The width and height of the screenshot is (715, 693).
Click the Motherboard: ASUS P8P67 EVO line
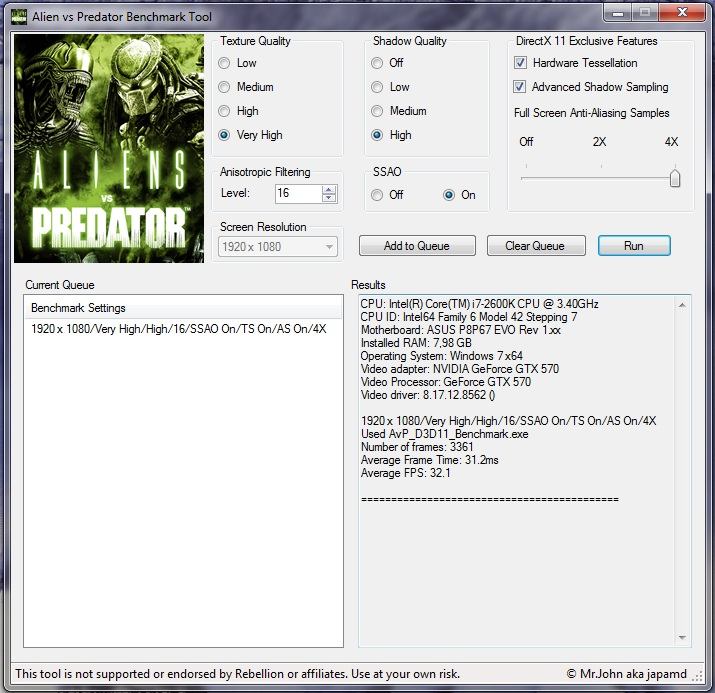click(461, 330)
